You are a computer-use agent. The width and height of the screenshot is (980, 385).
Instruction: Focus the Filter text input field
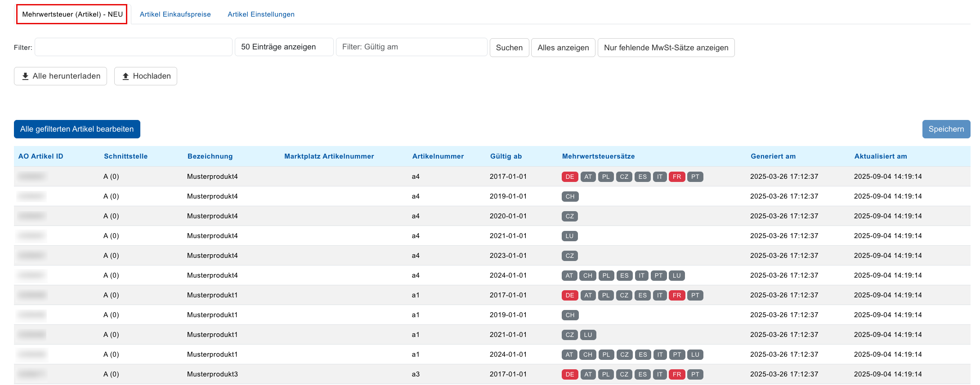coord(133,47)
